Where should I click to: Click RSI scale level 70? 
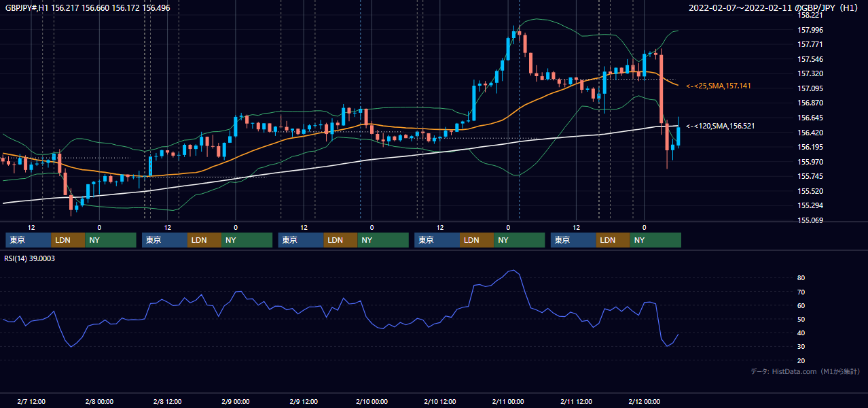pyautogui.click(x=801, y=292)
